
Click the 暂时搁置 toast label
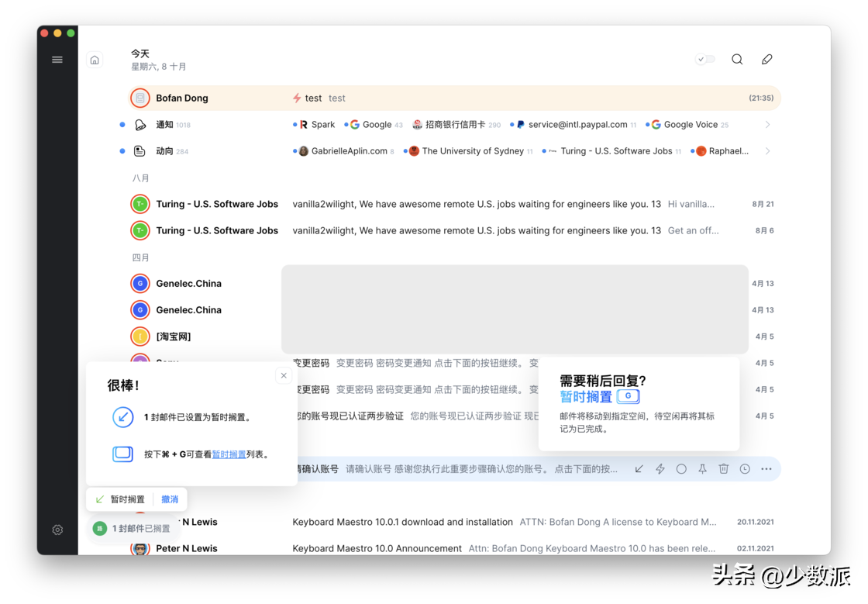tap(127, 499)
